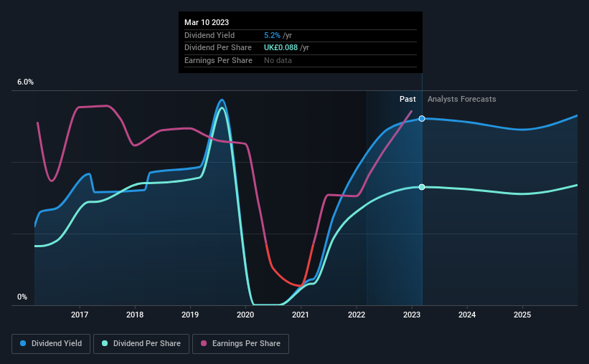This screenshot has width=589, height=364.
Task: Select the blue Dividend Yield data point marker
Action: click(422, 118)
